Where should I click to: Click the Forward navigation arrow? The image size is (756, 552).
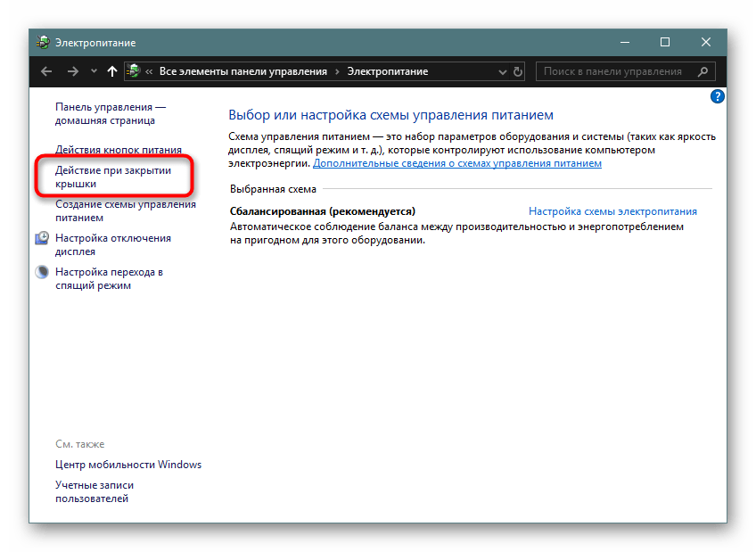pyautogui.click(x=73, y=71)
